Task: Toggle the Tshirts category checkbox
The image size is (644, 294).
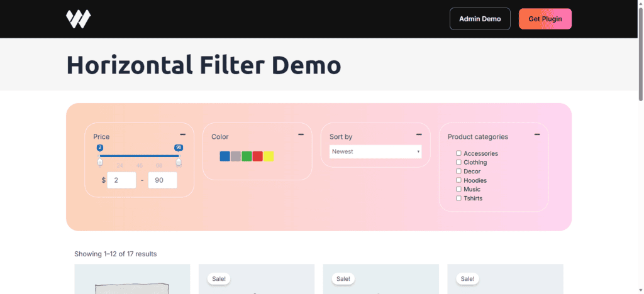Action: [458, 198]
